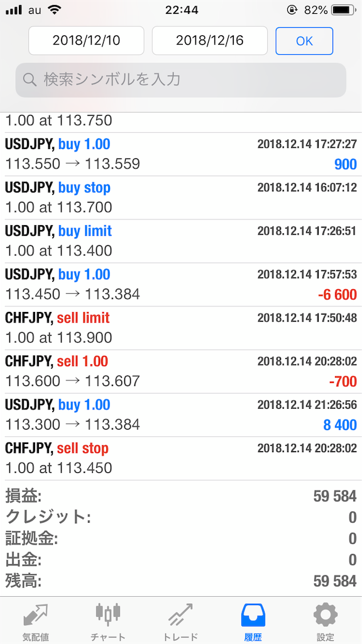Select the USDJPY trade with 8 400 profit

181,416
